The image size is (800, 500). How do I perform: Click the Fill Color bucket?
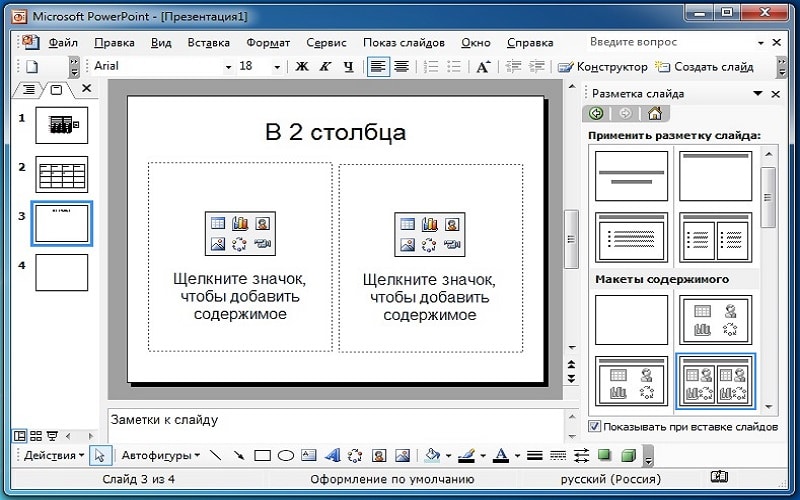point(432,455)
